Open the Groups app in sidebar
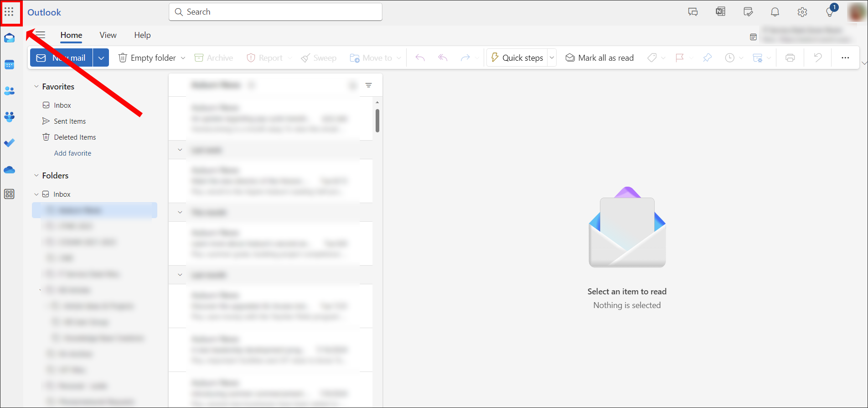 click(x=9, y=117)
